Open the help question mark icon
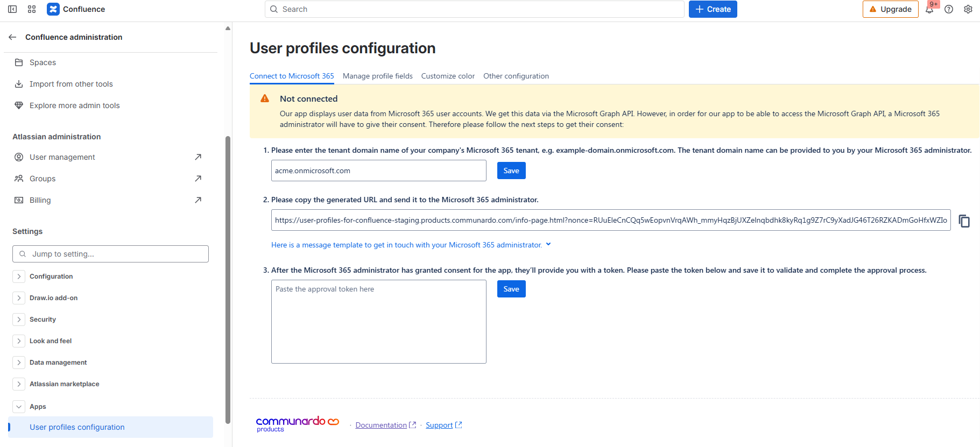Screen dimensions: 980x447 [949, 9]
